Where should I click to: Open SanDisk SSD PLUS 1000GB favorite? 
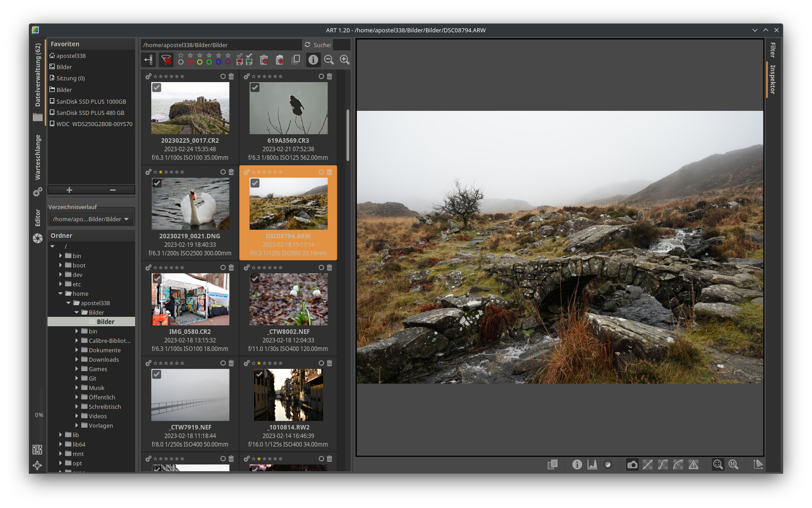(91, 101)
